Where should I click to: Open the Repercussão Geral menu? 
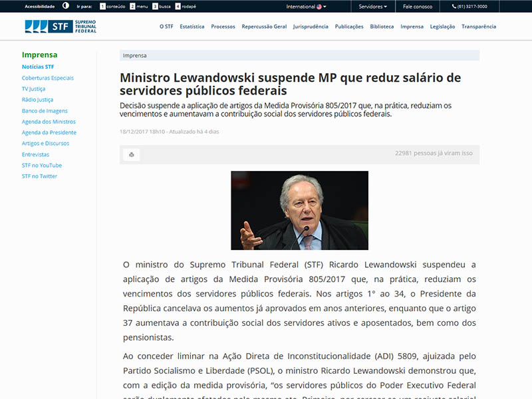[264, 27]
